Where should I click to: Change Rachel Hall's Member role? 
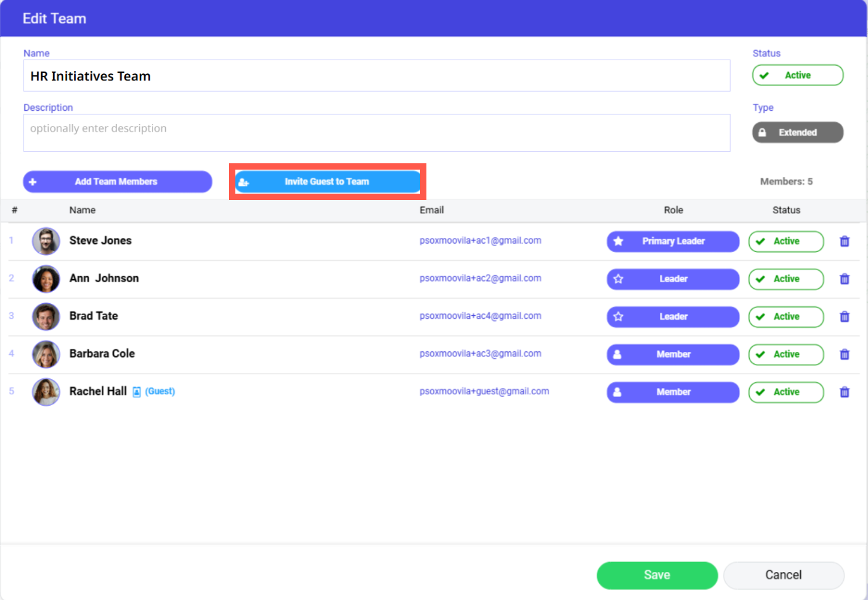coord(673,392)
